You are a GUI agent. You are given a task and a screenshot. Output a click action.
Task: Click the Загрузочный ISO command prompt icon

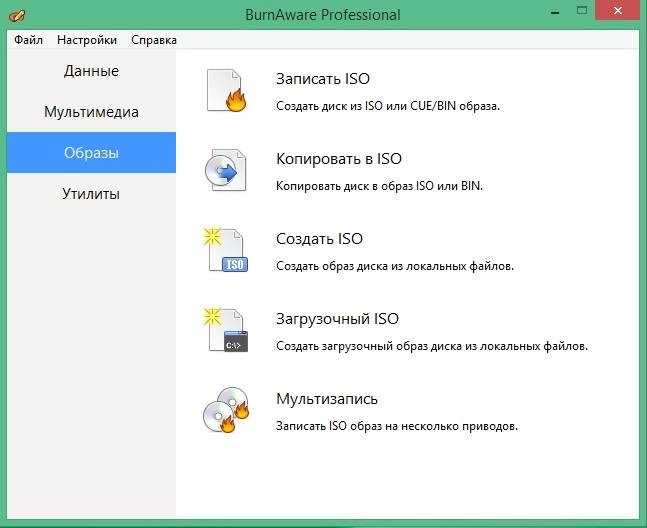pos(226,330)
